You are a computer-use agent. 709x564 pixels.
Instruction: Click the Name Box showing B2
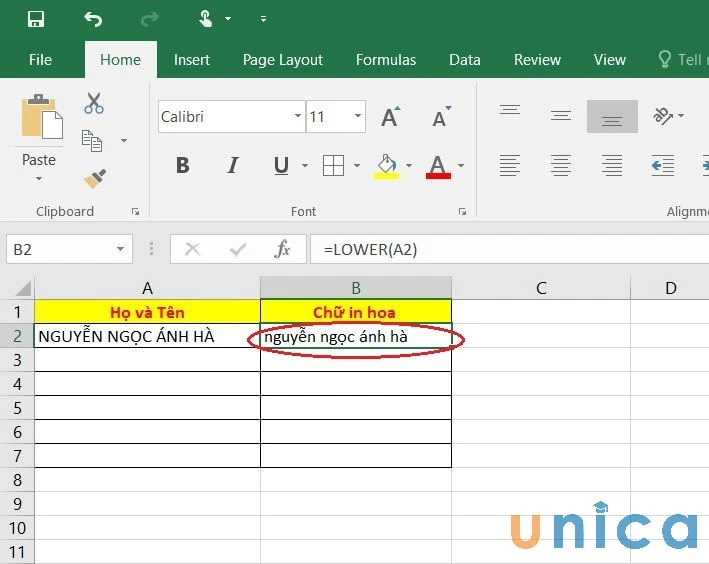[69, 249]
